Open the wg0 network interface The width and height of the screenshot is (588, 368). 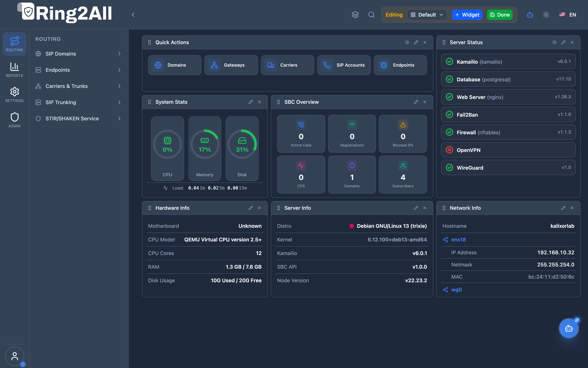[456, 290]
